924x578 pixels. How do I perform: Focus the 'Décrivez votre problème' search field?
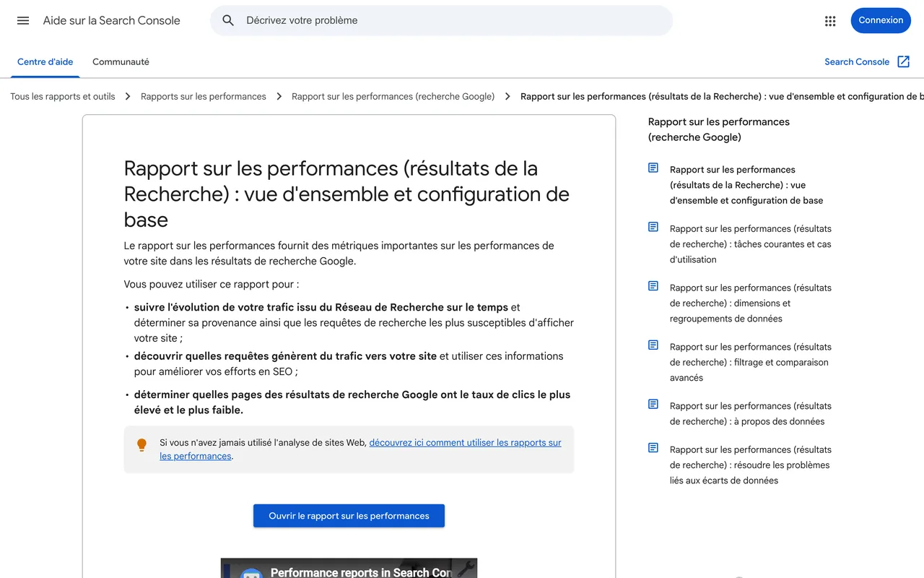(x=441, y=20)
